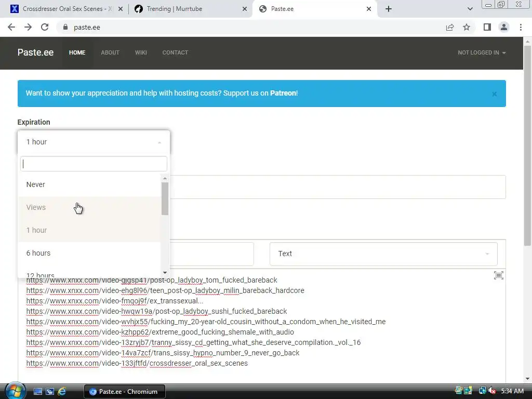Screen dimensions: 532x399
Task: Open the share page icon in address bar
Action: click(450, 27)
